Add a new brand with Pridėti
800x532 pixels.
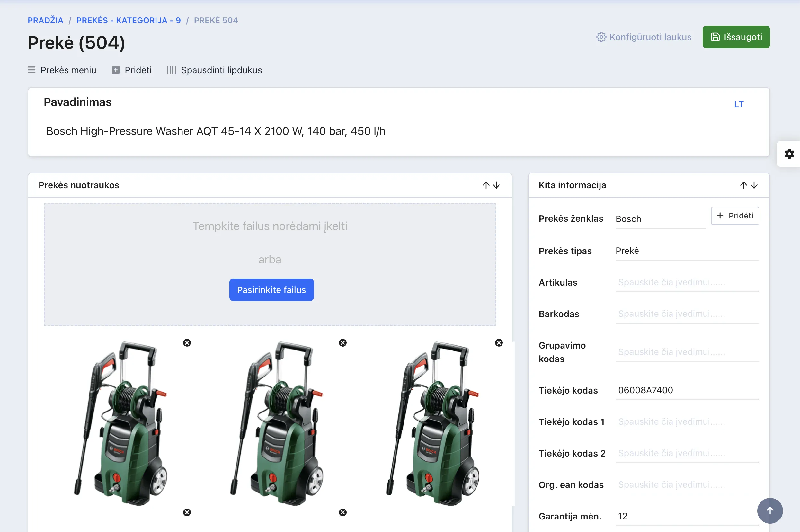pyautogui.click(x=735, y=216)
